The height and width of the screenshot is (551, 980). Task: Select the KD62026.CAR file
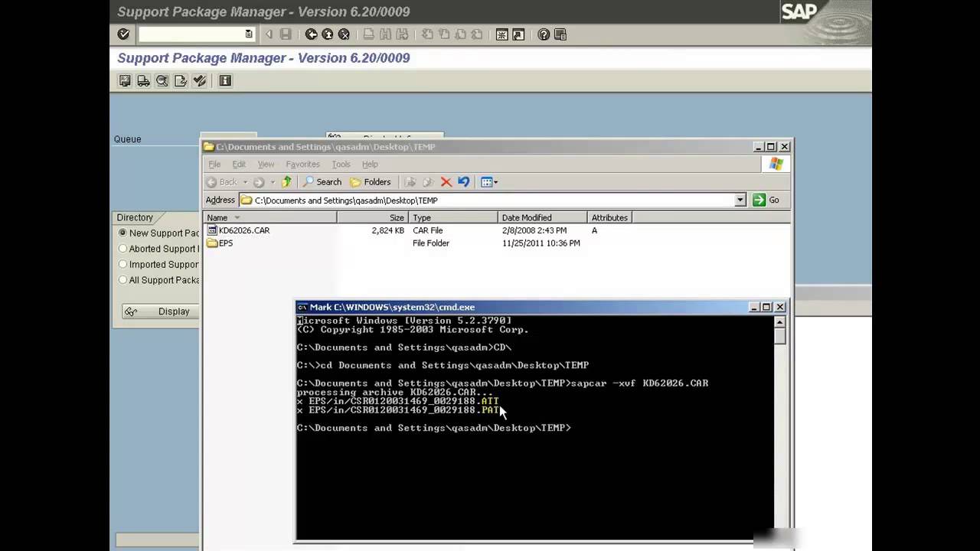pos(238,230)
